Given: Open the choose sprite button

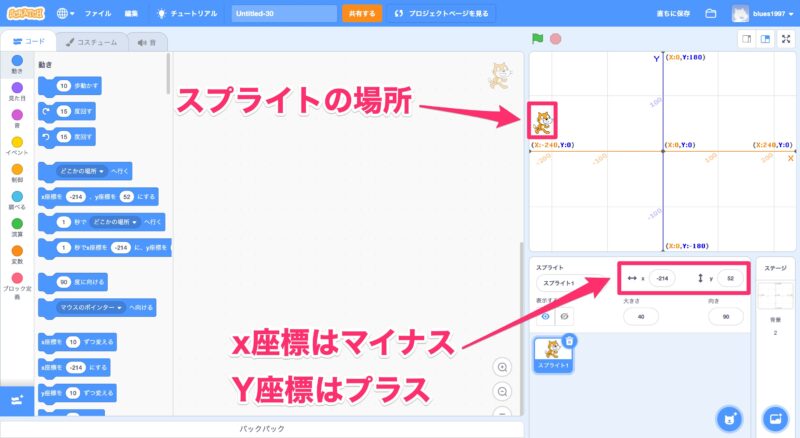Looking at the screenshot, I should click(730, 417).
